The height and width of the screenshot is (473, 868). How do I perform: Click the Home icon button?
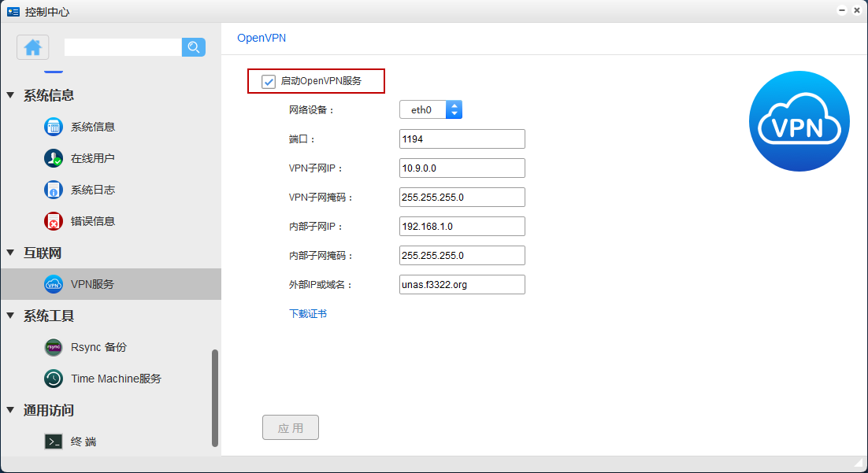click(x=33, y=47)
